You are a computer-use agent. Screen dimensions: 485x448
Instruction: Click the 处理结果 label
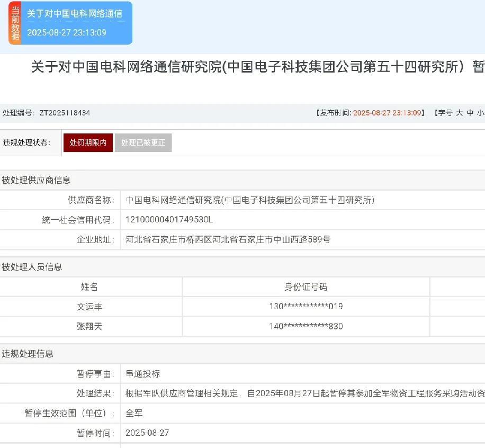click(96, 393)
